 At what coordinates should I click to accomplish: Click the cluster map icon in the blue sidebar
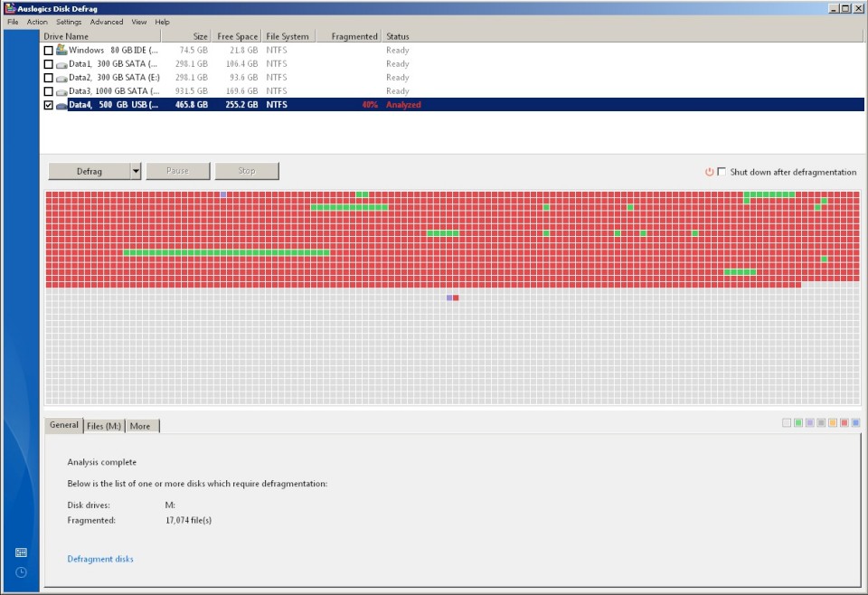(x=21, y=552)
